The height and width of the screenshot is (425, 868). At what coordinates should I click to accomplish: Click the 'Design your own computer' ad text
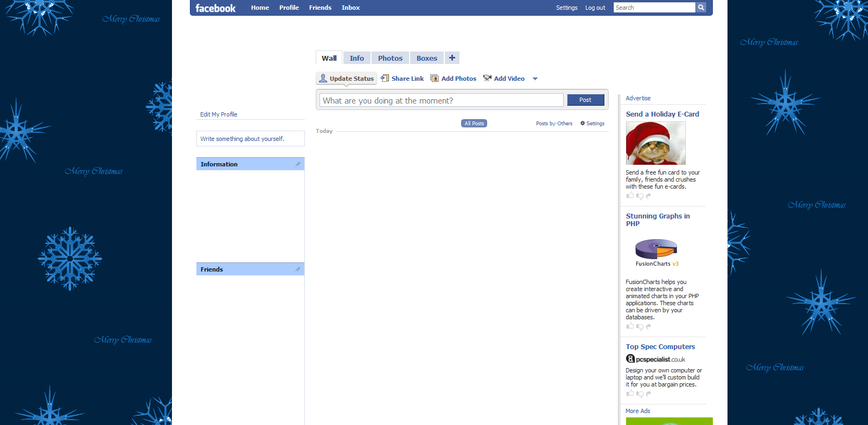[x=663, y=377]
